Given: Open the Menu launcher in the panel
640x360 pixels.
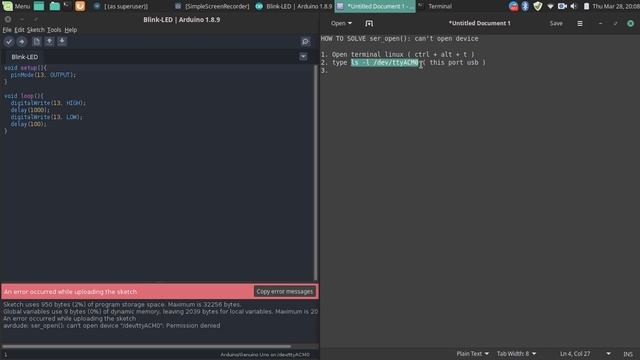Looking at the screenshot, I should [17, 6].
